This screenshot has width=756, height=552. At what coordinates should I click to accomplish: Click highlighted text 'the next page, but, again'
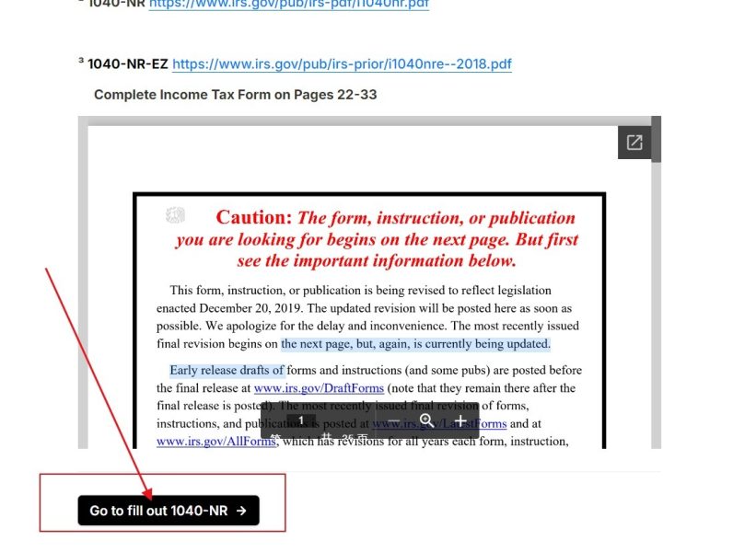point(344,344)
